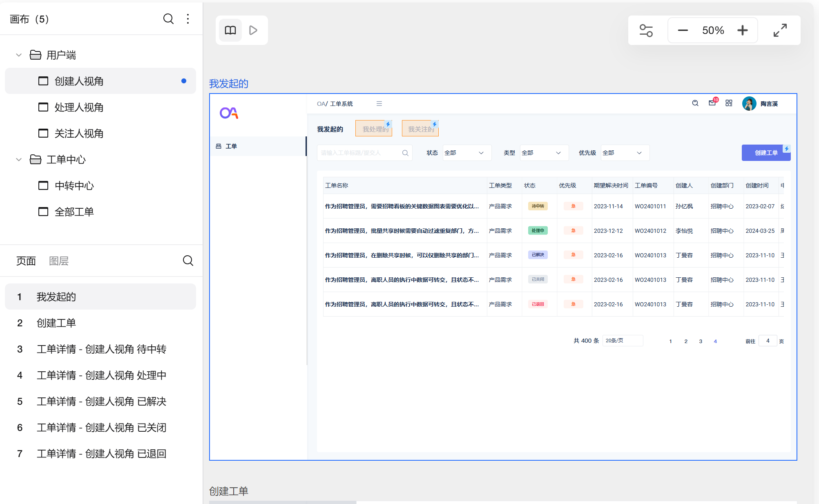Select the 我处理的 tab in prototype

coord(373,129)
